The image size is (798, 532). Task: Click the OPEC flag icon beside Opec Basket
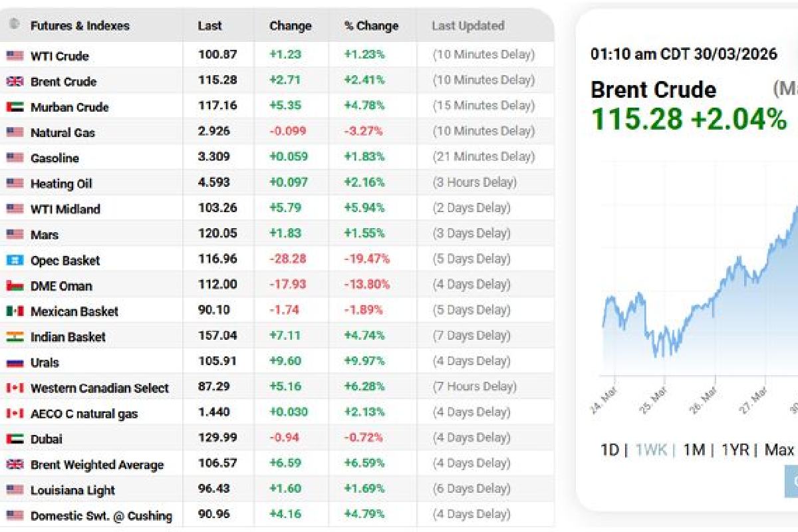click(x=15, y=260)
